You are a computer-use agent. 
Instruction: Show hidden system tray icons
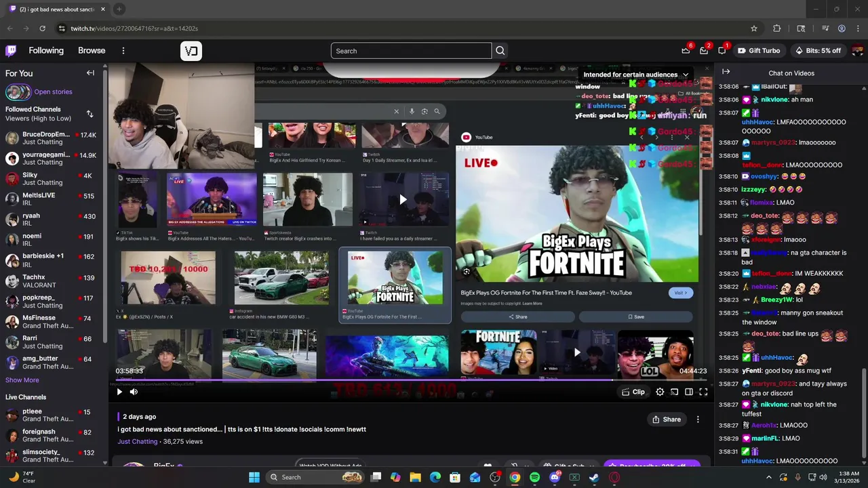pyautogui.click(x=768, y=477)
